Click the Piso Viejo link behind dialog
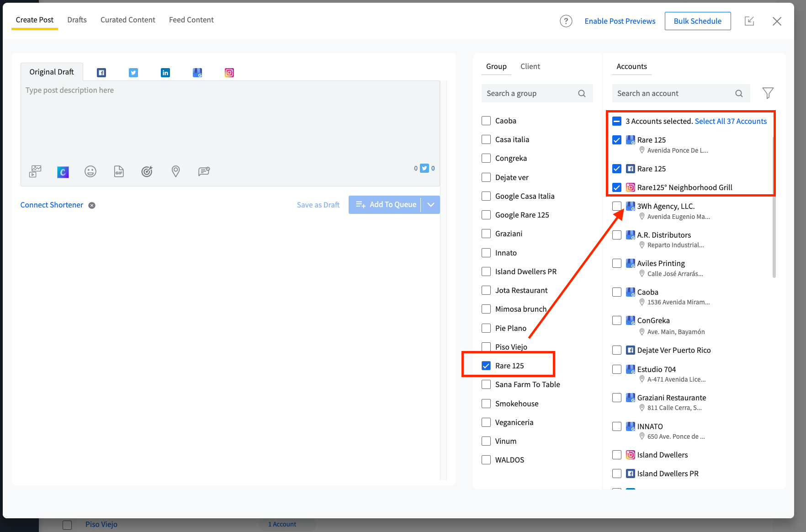The height and width of the screenshot is (532, 806). pyautogui.click(x=101, y=524)
